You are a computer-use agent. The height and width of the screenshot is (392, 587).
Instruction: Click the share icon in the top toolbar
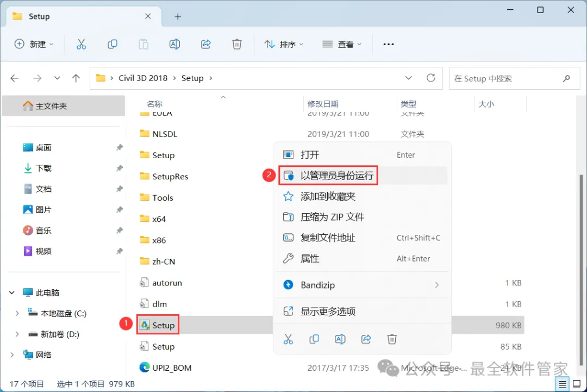(206, 44)
